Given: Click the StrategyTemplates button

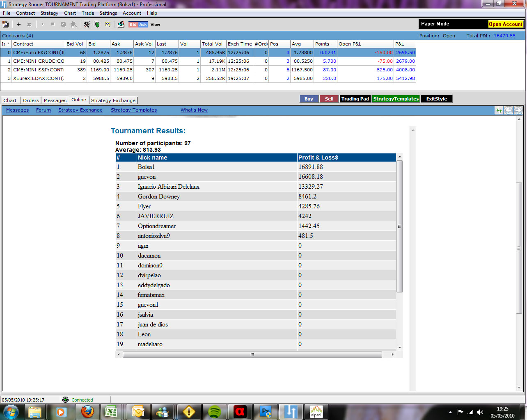Looking at the screenshot, I should [x=396, y=99].
